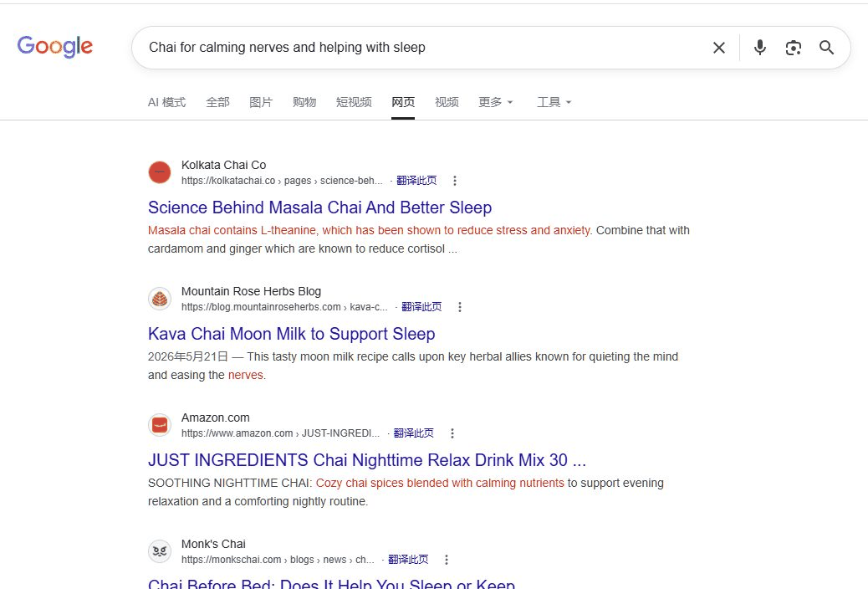
Task: Open more options for Kolkata Chai result
Action: 454,181
